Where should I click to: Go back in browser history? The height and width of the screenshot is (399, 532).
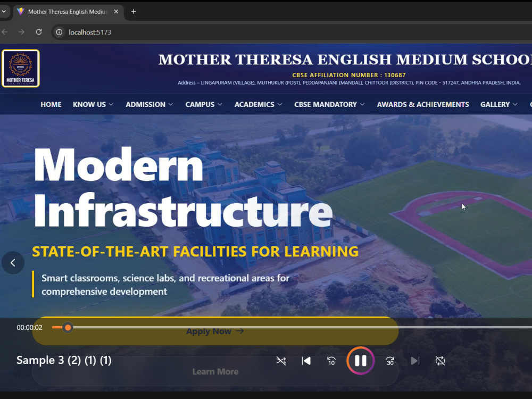tap(5, 32)
